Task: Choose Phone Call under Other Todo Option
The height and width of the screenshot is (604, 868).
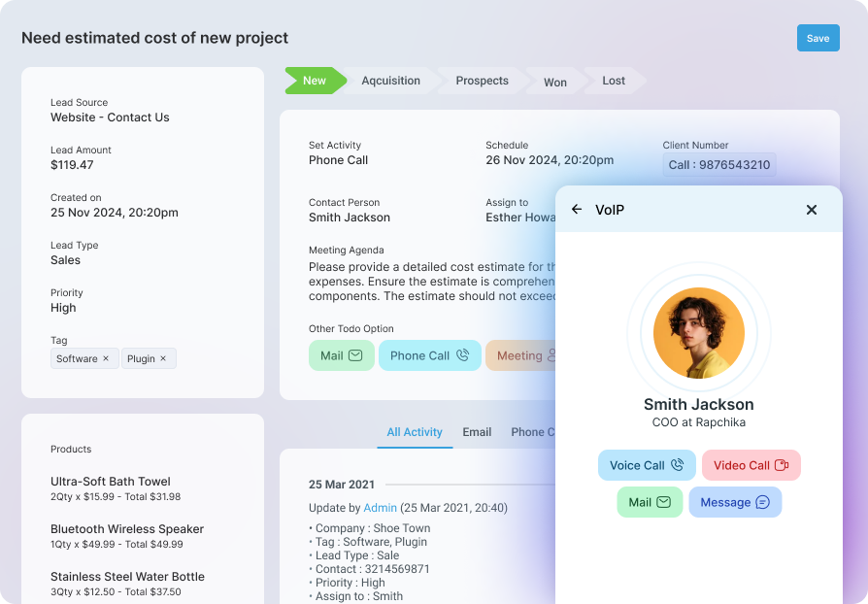Action: tap(429, 355)
